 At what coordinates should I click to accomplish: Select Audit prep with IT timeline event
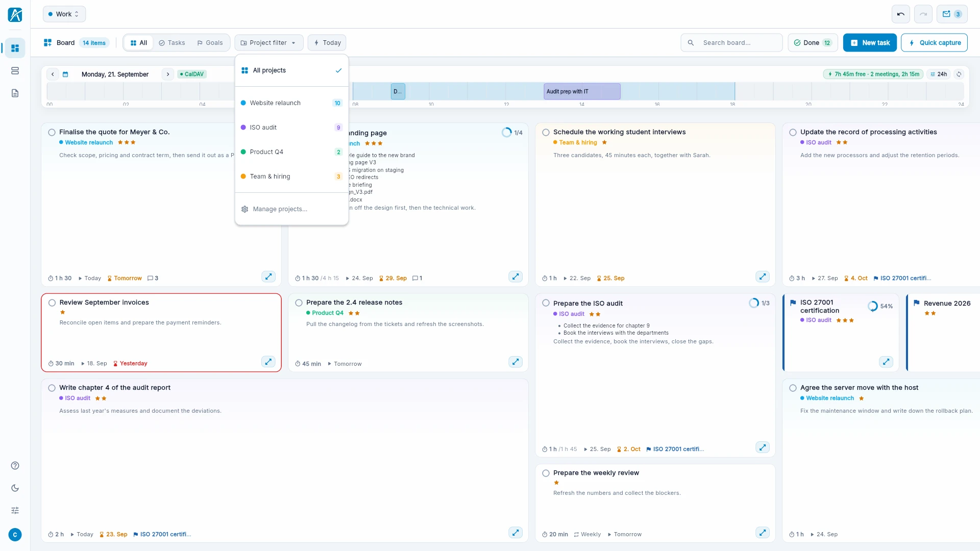582,92
